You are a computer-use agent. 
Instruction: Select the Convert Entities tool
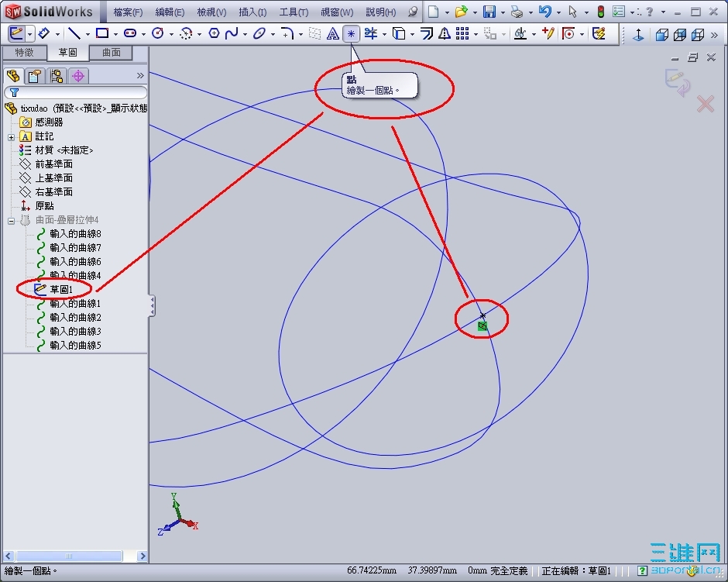click(x=399, y=33)
